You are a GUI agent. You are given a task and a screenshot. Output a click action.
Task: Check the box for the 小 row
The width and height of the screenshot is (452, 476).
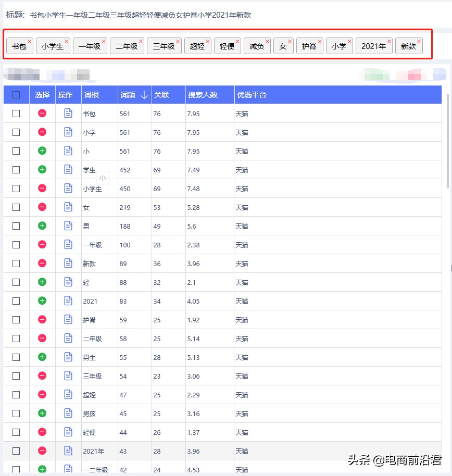pyautogui.click(x=16, y=151)
